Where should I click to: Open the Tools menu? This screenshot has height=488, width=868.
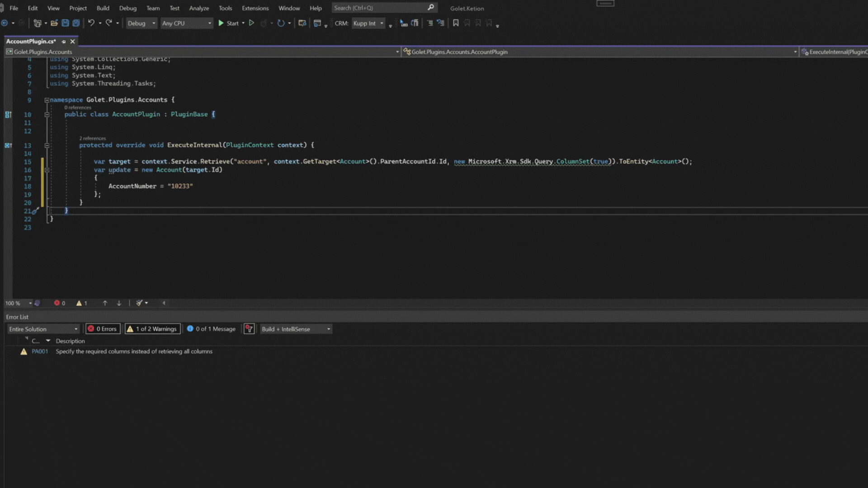click(x=225, y=8)
